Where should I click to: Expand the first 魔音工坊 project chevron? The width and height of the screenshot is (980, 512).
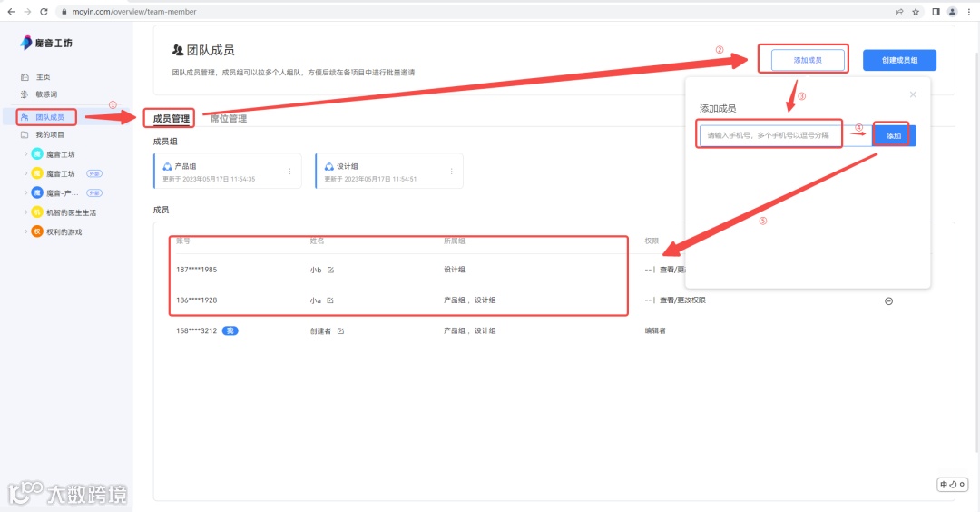click(x=25, y=153)
